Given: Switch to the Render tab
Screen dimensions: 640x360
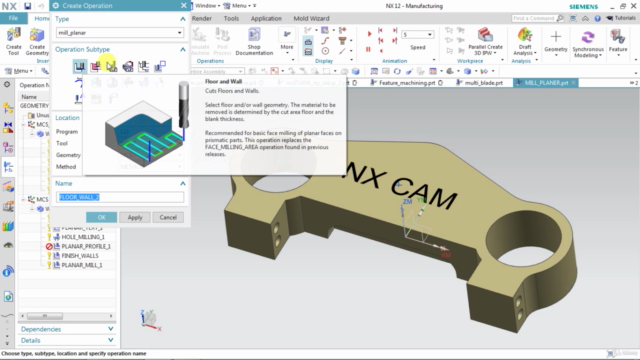Looking at the screenshot, I should pos(202,18).
